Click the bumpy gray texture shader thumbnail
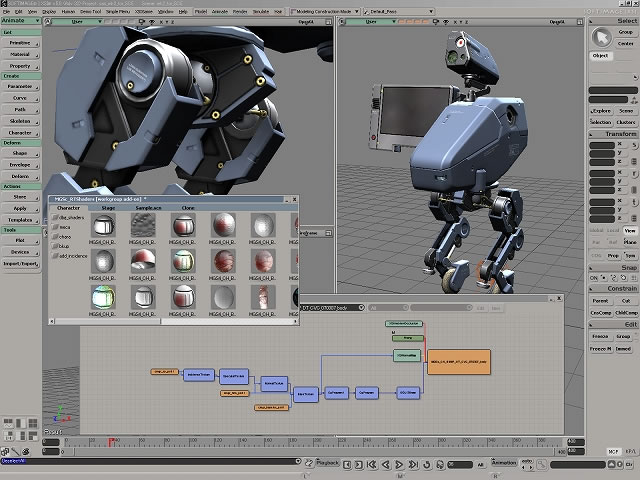The height and width of the screenshot is (480, 640). (142, 225)
